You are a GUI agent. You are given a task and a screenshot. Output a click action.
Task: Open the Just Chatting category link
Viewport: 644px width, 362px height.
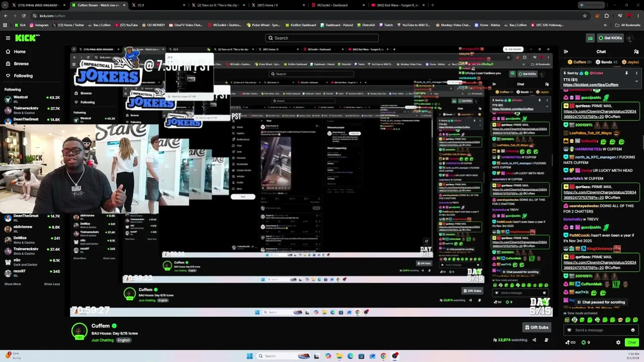[x=103, y=340]
